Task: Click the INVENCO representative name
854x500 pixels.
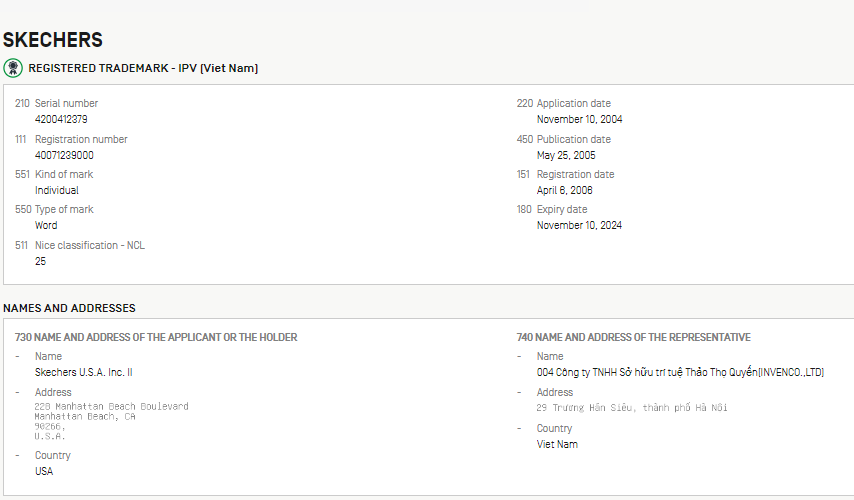Action: coord(680,372)
